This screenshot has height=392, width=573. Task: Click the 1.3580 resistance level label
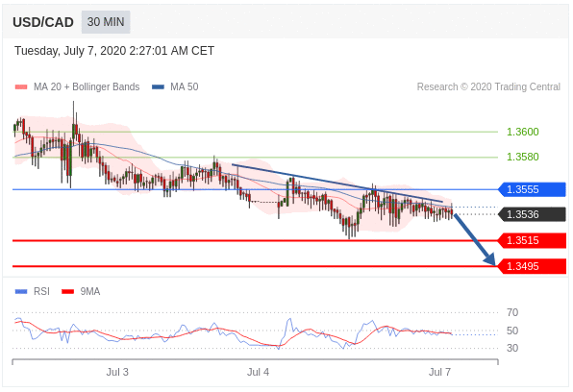(x=523, y=158)
